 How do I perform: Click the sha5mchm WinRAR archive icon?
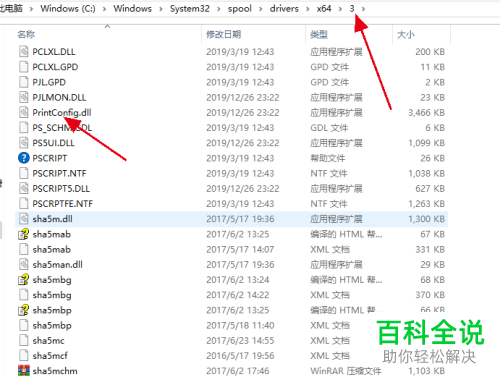pos(24,371)
